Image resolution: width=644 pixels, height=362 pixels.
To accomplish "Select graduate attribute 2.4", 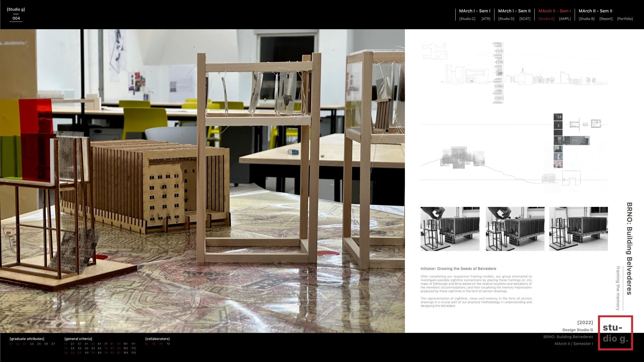I will click(x=32, y=344).
